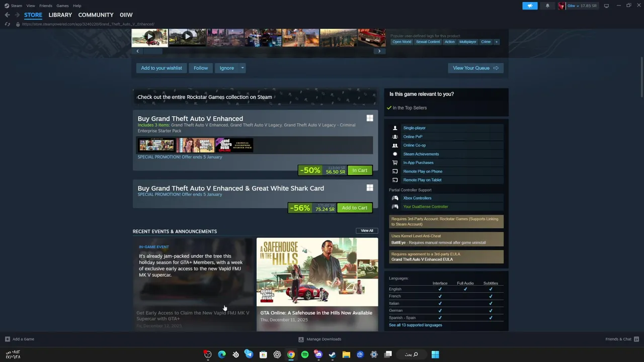Open the Windows Start menu
Image resolution: width=644 pixels, height=362 pixels.
[x=435, y=354]
